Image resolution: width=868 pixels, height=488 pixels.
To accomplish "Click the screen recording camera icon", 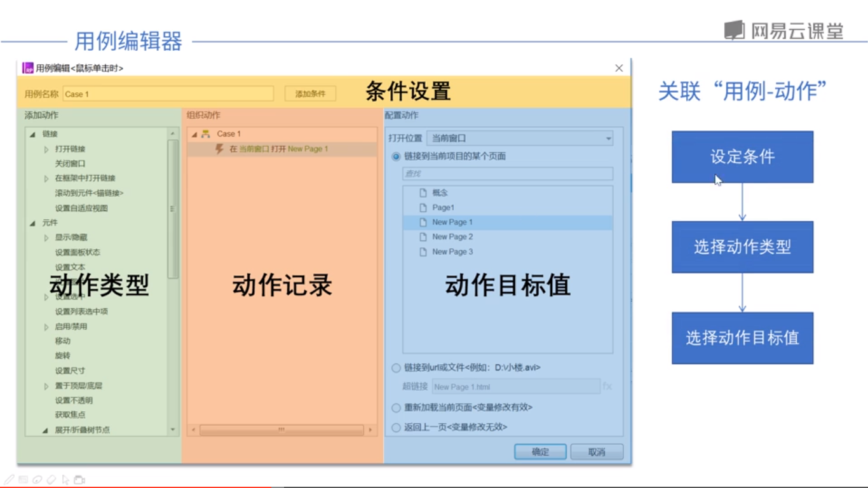I will [79, 480].
